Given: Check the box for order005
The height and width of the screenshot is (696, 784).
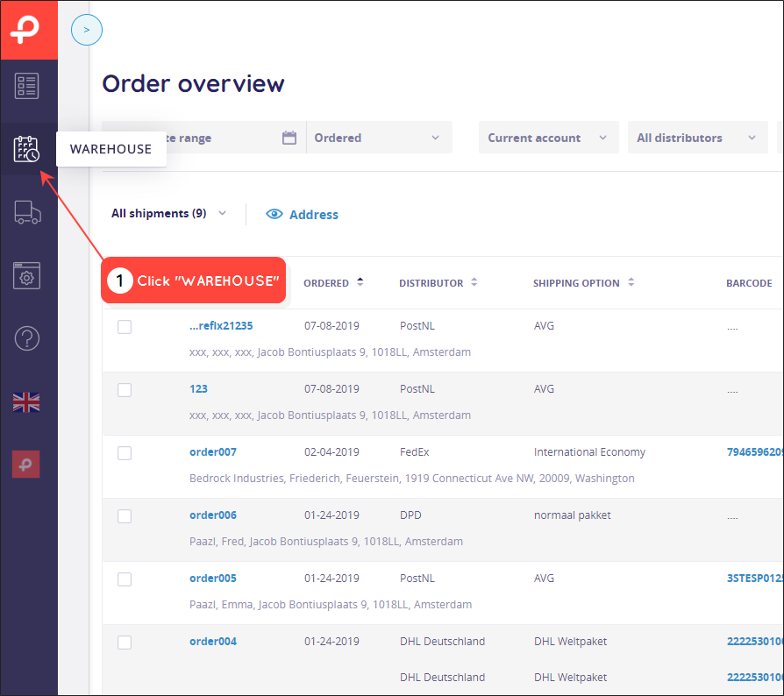Looking at the screenshot, I should (x=125, y=579).
